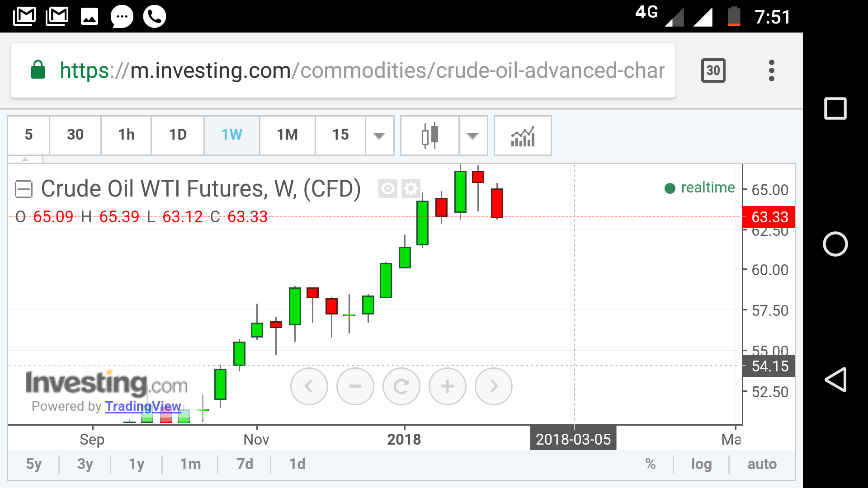Tap the zoom in plus button
The image size is (868, 488).
[x=447, y=386]
